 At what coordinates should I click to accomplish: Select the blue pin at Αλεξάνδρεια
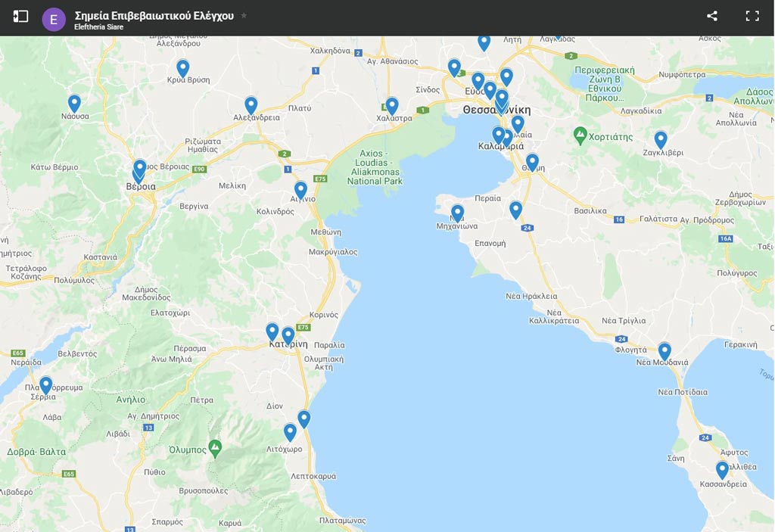pyautogui.click(x=251, y=105)
